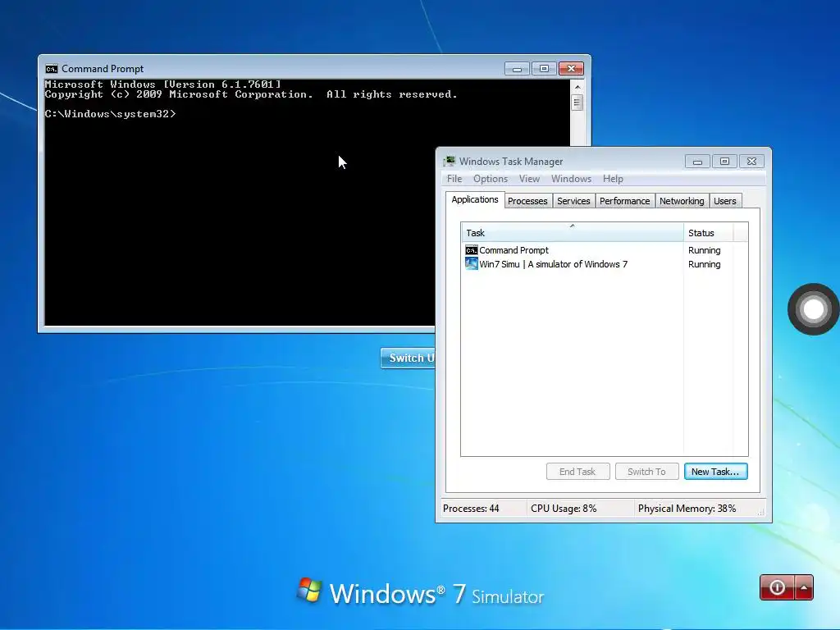The image size is (840, 630).
Task: Select the Command Prompt task icon in the list
Action: coord(472,250)
